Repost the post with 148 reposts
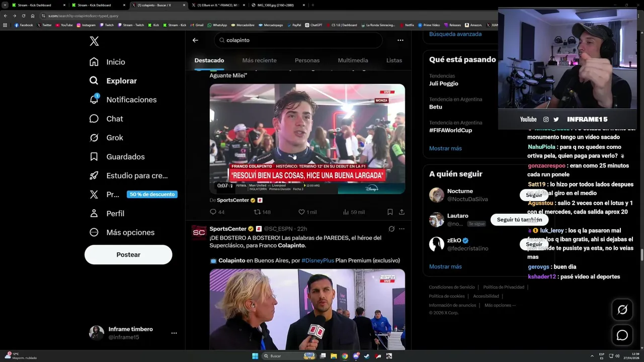 (x=262, y=212)
